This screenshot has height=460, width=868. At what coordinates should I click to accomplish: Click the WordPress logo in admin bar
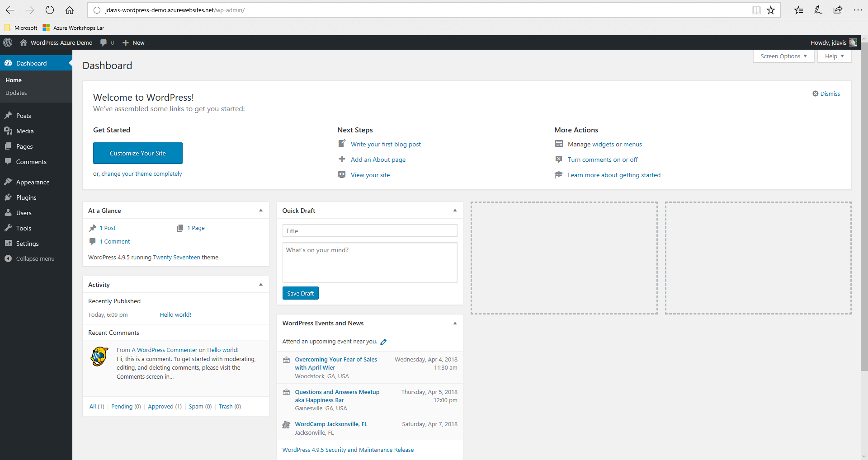pos(8,42)
